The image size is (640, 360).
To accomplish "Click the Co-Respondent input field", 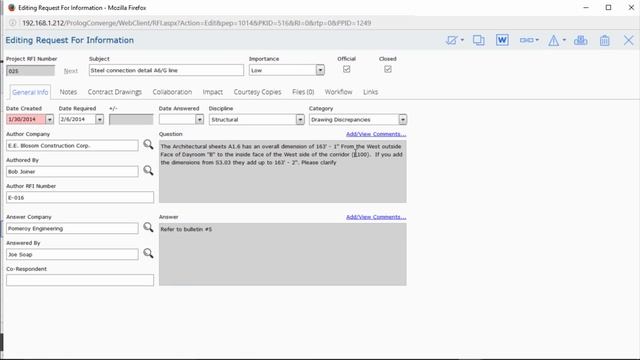I will click(x=80, y=280).
